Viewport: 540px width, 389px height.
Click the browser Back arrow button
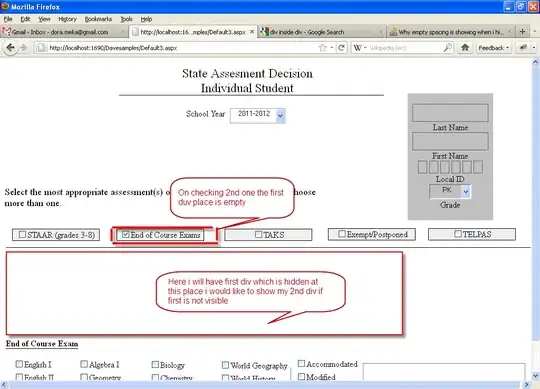pyautogui.click(x=10, y=48)
